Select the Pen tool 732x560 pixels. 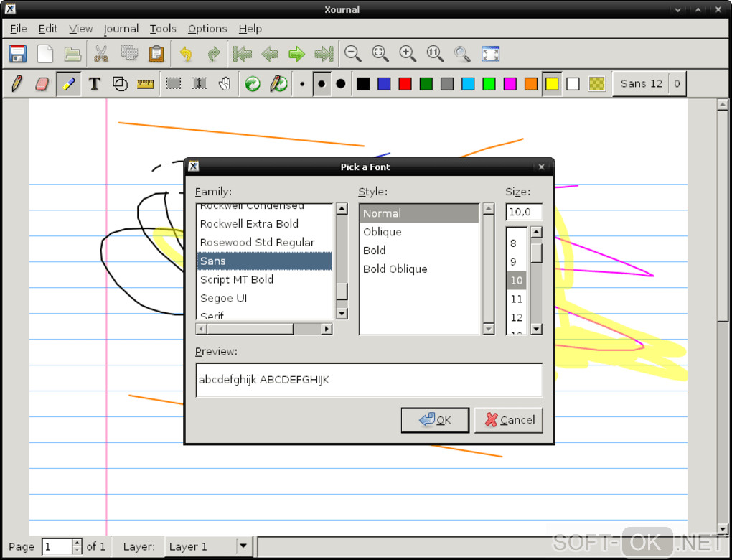17,84
